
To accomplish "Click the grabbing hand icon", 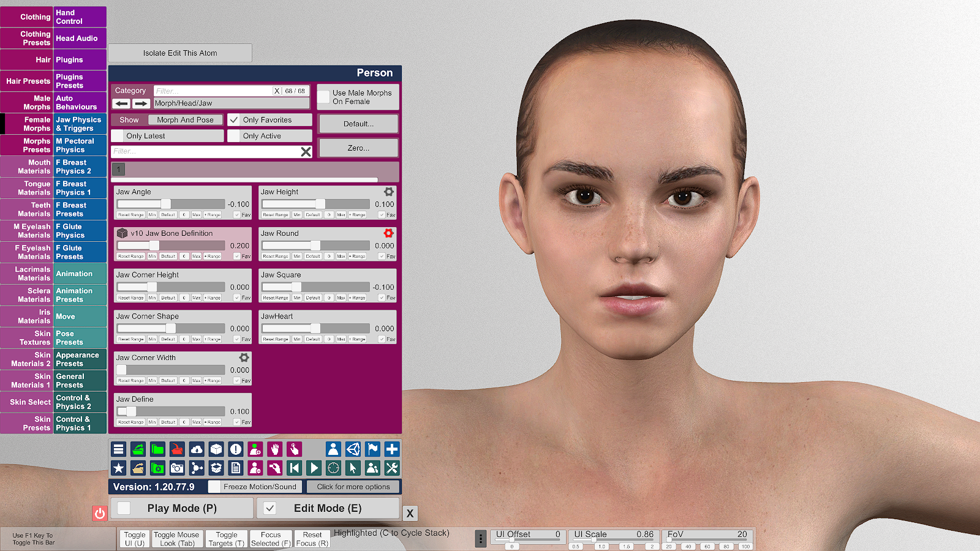I will click(x=276, y=468).
